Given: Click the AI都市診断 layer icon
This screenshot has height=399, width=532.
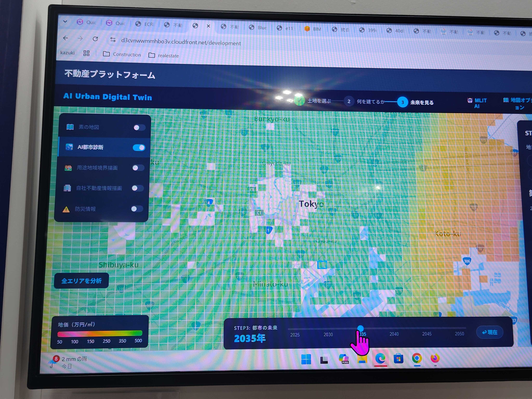Looking at the screenshot, I should pyautogui.click(x=69, y=147).
